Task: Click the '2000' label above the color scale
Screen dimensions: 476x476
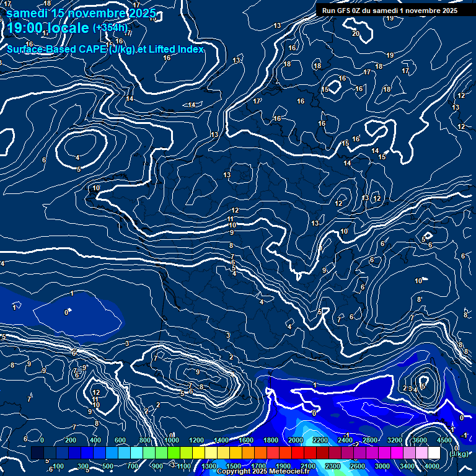Action: coord(296,440)
